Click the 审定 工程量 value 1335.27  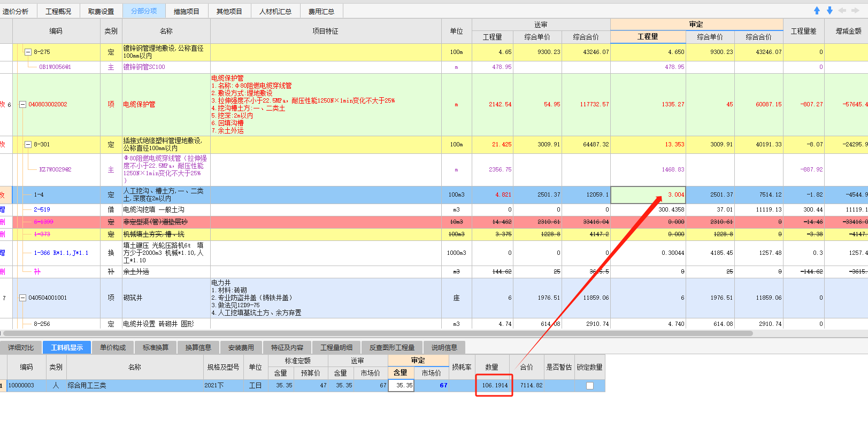[673, 105]
